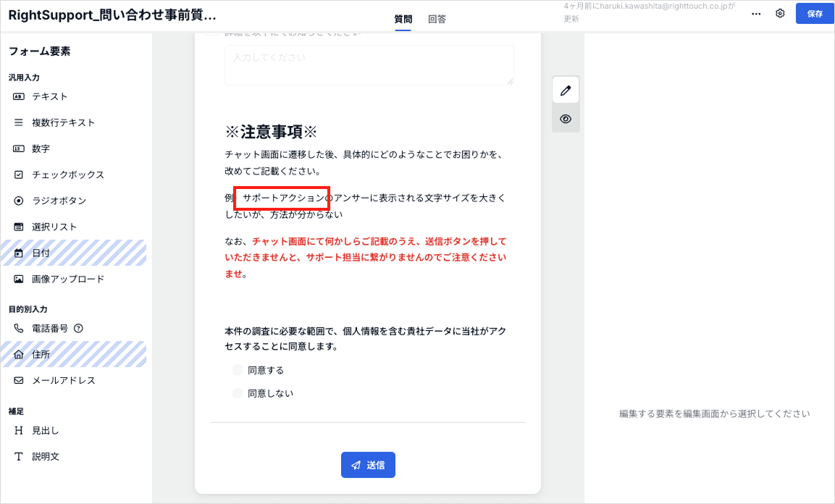Toggle preview mode with eye icon

[566, 119]
